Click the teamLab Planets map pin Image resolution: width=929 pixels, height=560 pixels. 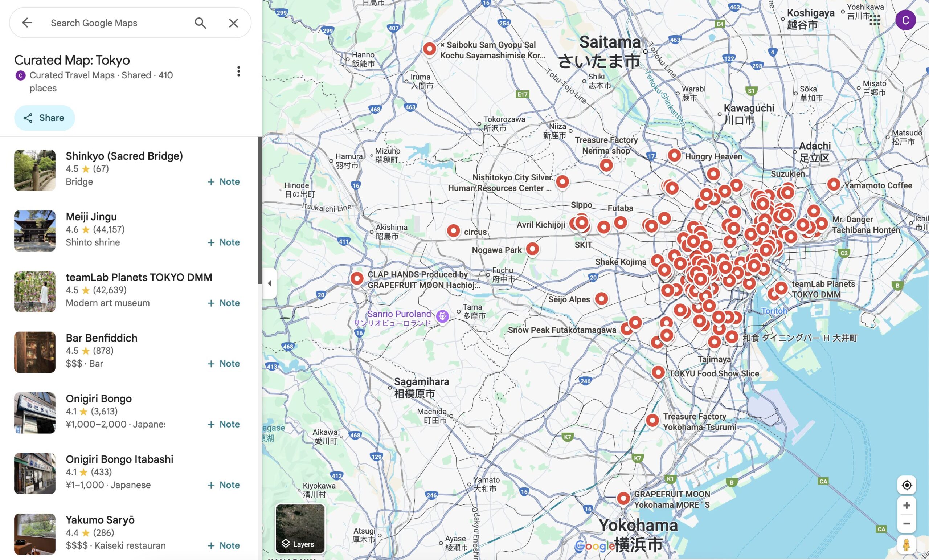tap(781, 289)
